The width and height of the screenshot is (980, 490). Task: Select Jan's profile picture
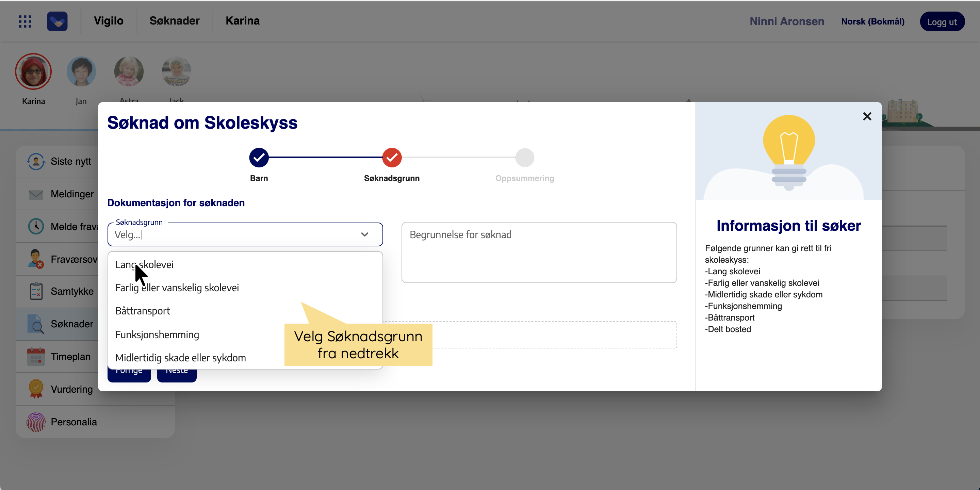click(x=81, y=71)
